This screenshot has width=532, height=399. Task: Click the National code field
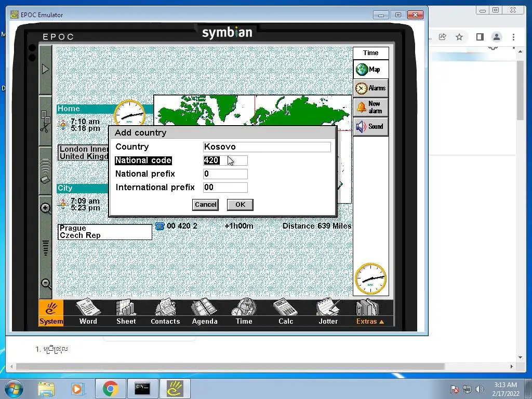click(225, 161)
